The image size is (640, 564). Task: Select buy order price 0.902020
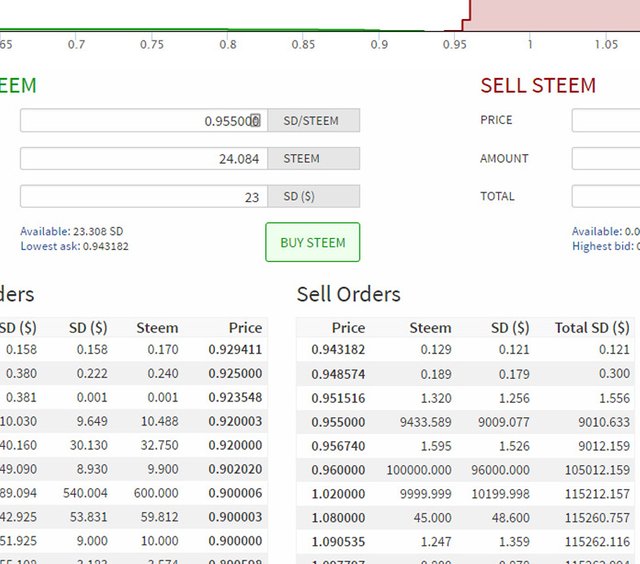[x=235, y=469]
